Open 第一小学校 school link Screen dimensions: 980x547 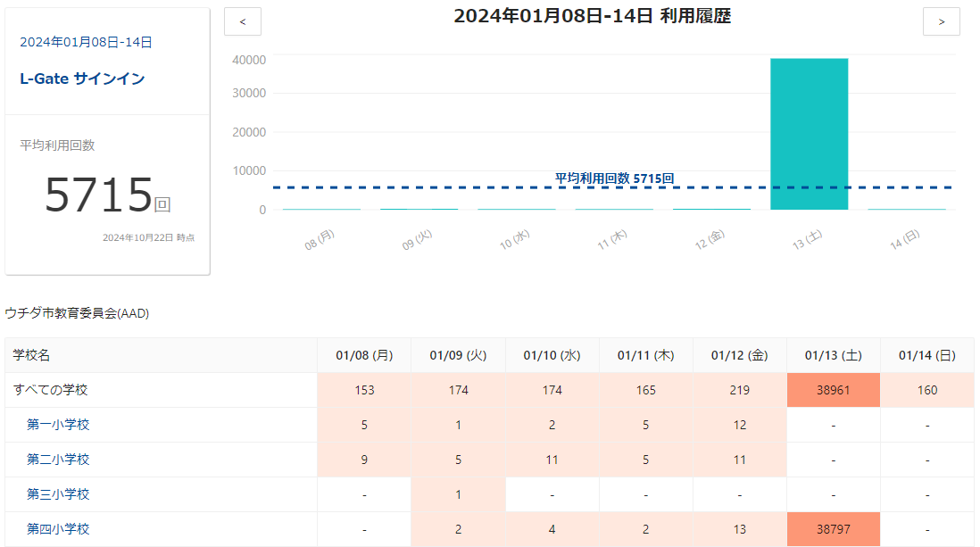point(58,425)
